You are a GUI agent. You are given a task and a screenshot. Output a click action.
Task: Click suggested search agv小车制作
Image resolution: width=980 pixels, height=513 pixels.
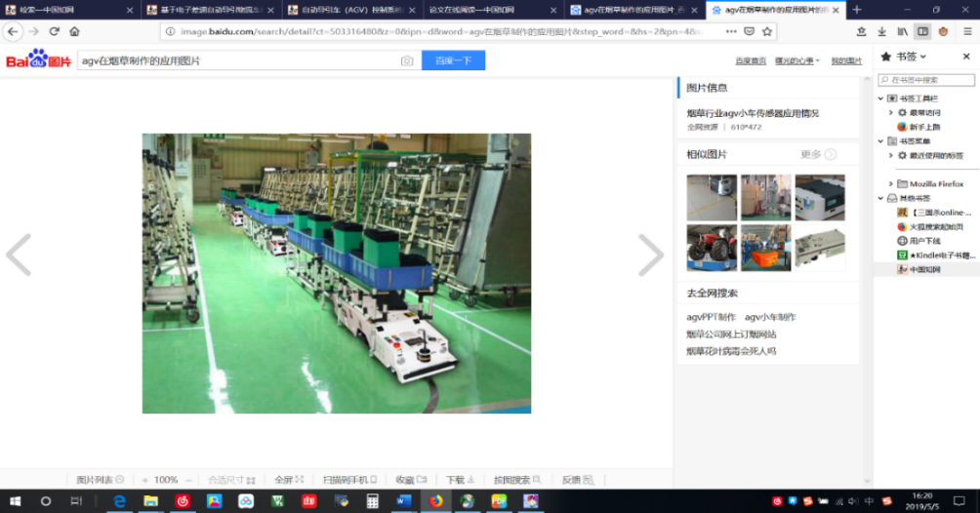click(770, 317)
